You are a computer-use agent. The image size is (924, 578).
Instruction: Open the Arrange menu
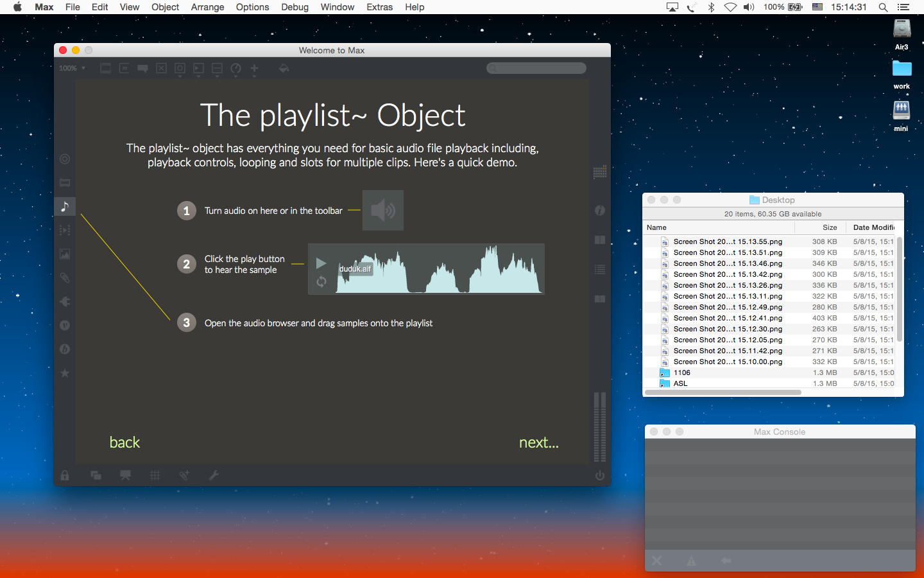(207, 7)
